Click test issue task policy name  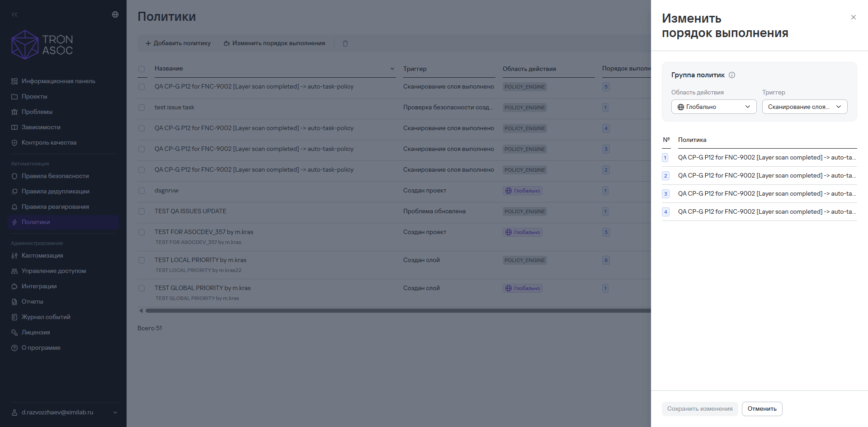pos(175,108)
